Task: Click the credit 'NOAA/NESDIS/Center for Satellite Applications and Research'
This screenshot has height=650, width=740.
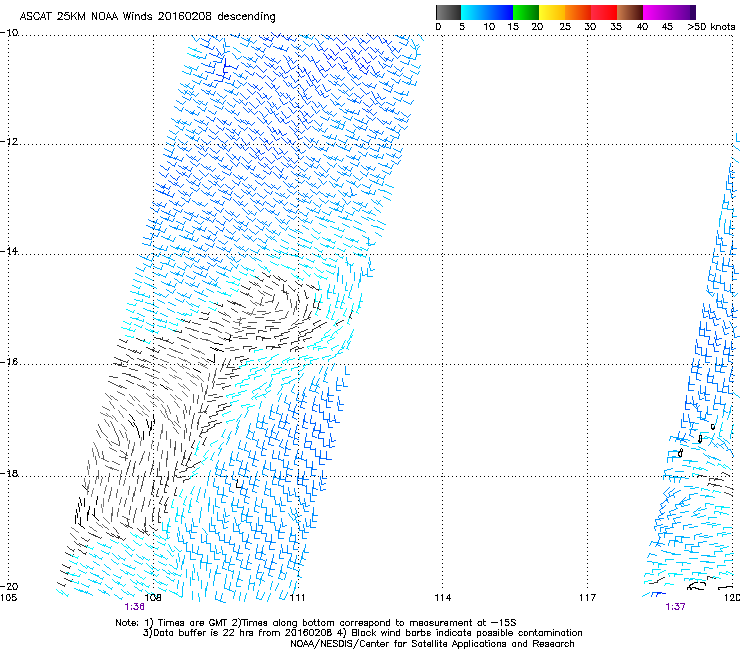Action: pyautogui.click(x=432, y=644)
